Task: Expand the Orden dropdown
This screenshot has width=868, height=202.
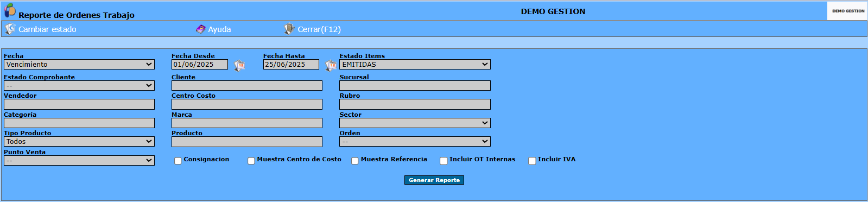Action: point(415,141)
